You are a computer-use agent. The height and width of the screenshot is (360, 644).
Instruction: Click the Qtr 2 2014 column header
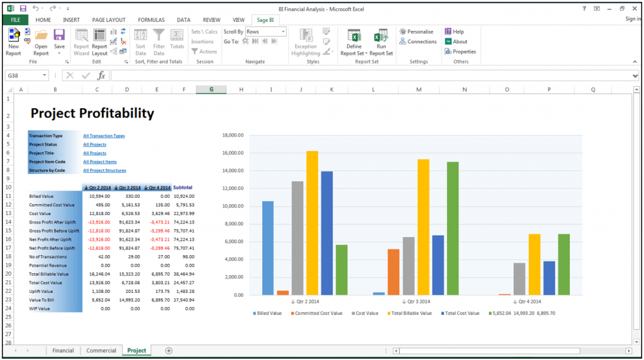click(97, 188)
